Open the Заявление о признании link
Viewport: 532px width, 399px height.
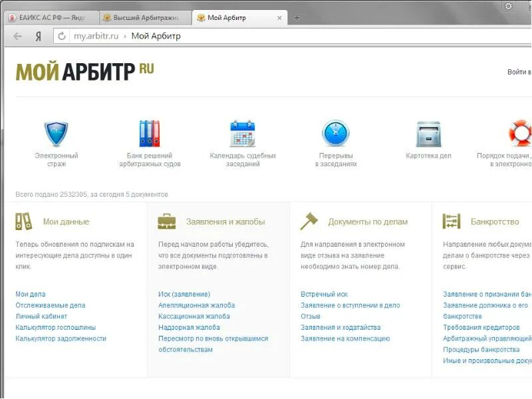pyautogui.click(x=487, y=294)
